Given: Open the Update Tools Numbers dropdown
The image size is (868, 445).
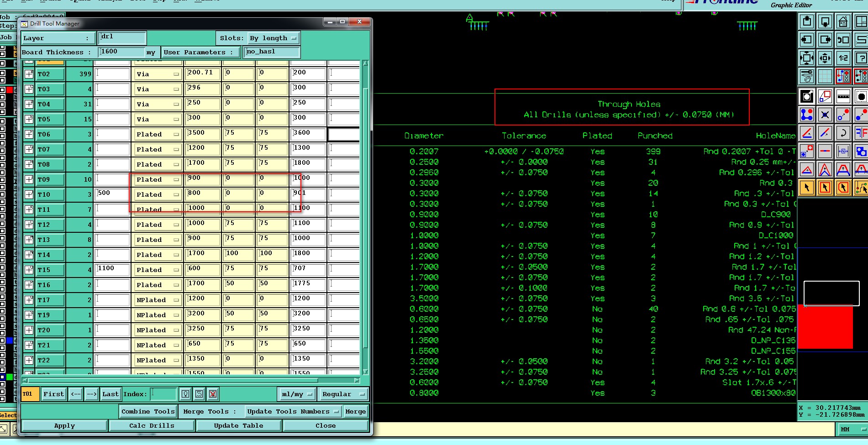Looking at the screenshot, I should click(293, 411).
